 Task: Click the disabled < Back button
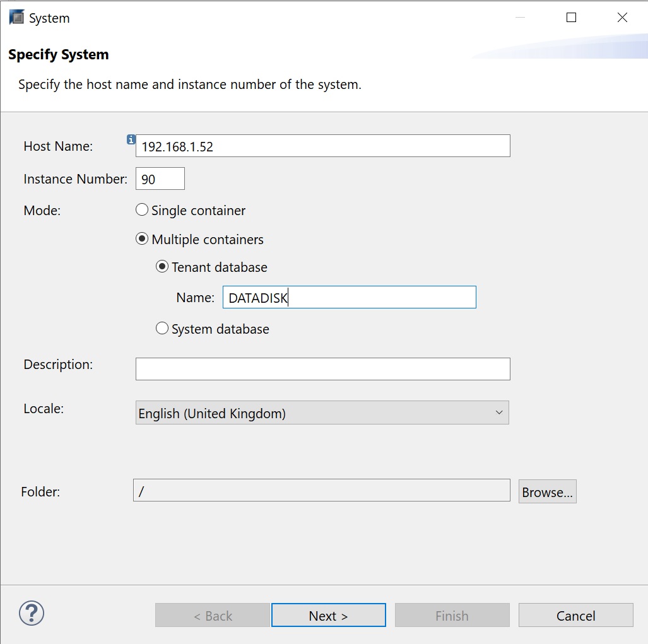tap(213, 615)
